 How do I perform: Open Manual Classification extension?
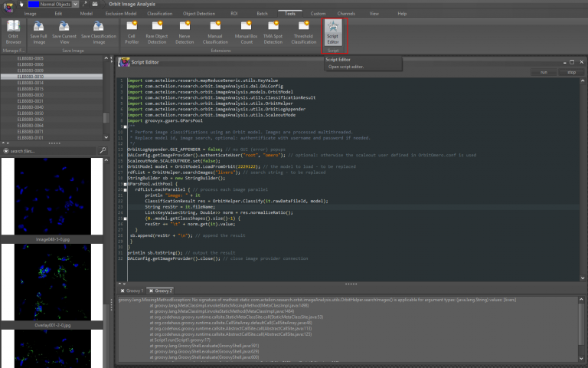point(215,32)
